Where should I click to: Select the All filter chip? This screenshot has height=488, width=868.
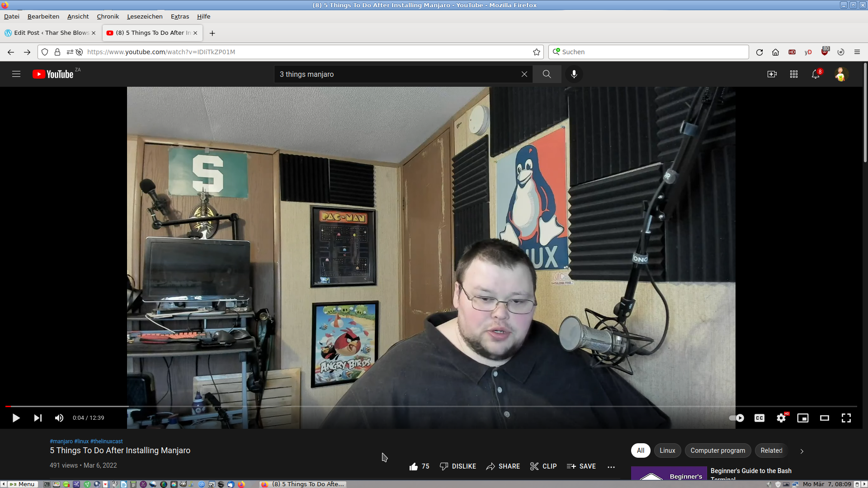[x=641, y=450]
